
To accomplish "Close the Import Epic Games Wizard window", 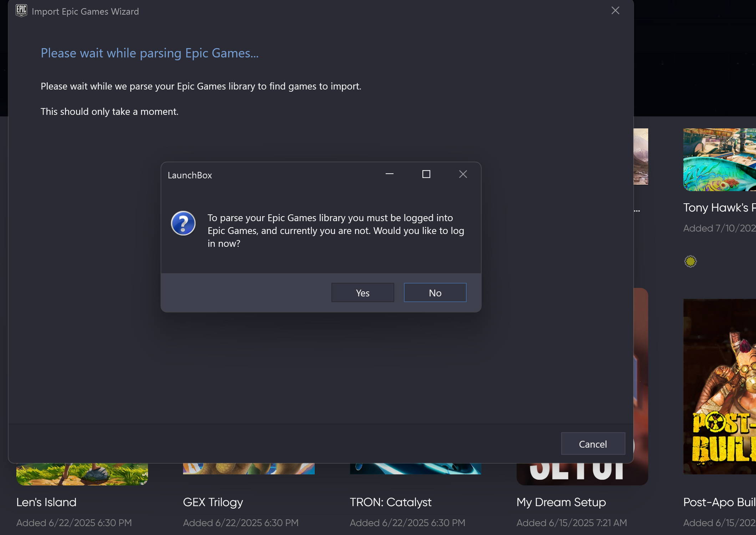I will pyautogui.click(x=615, y=11).
